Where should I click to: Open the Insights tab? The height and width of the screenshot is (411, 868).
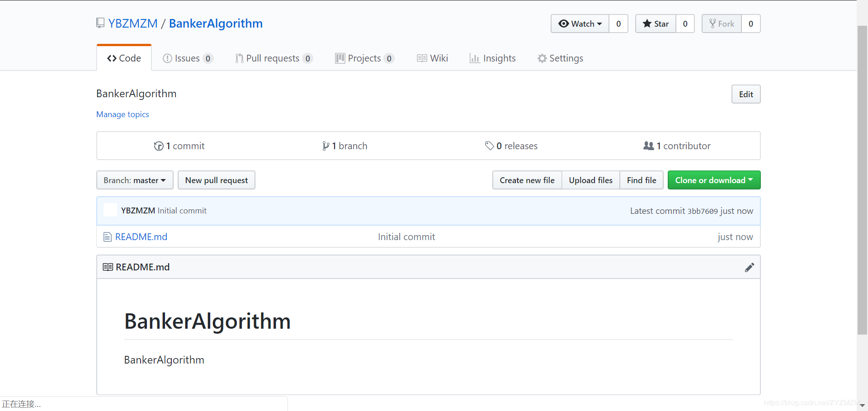click(x=493, y=58)
